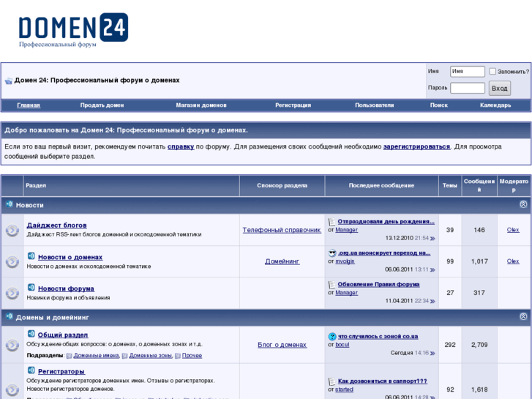This screenshot has height=399, width=532.
Task: Click status icon for Новости о доменах forum
Action: 12,262
